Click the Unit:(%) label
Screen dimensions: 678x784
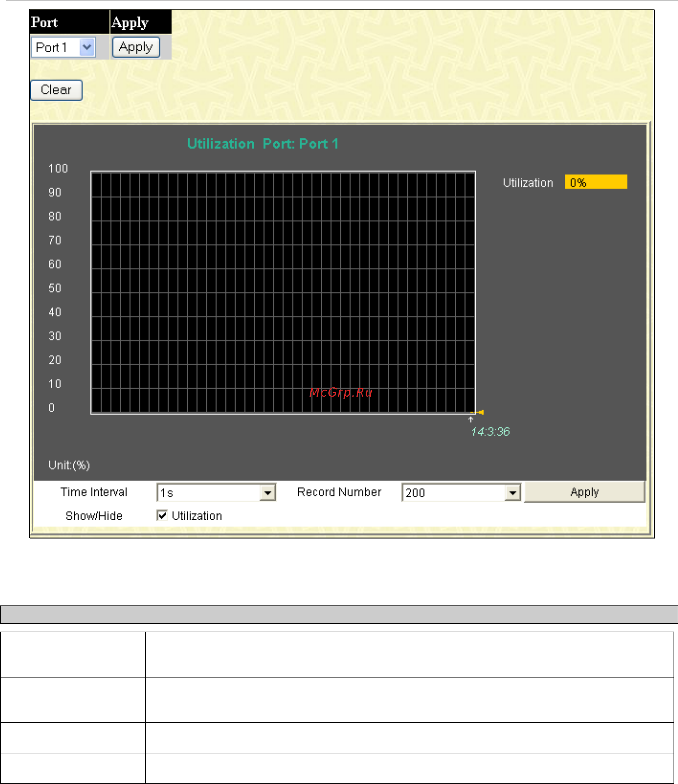point(69,465)
